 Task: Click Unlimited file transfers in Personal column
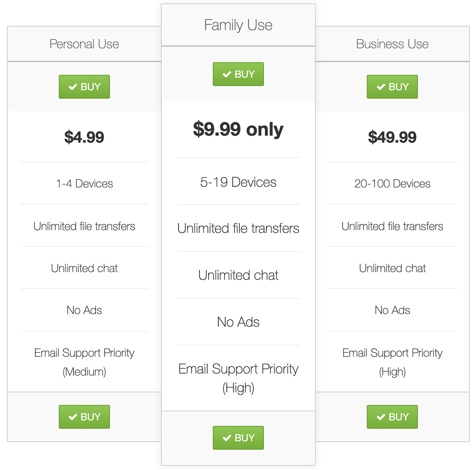tap(84, 226)
